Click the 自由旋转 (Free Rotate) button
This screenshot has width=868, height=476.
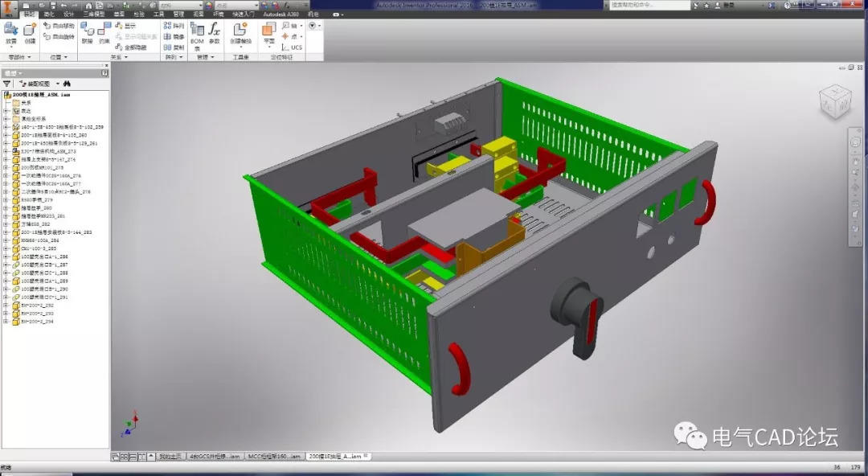tap(61, 37)
